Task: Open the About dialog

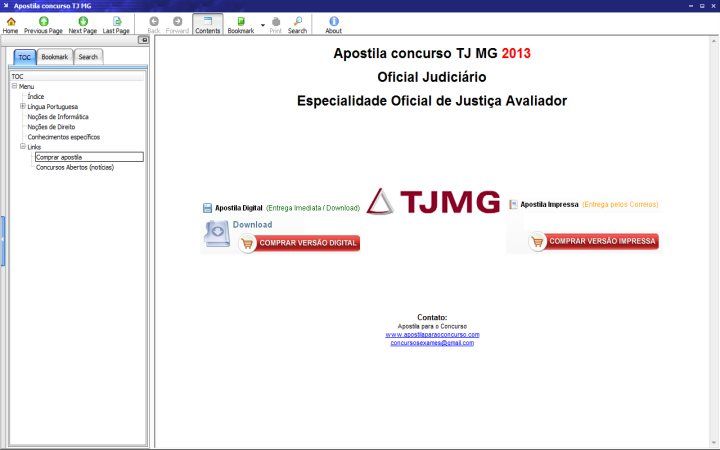Action: pyautogui.click(x=333, y=25)
